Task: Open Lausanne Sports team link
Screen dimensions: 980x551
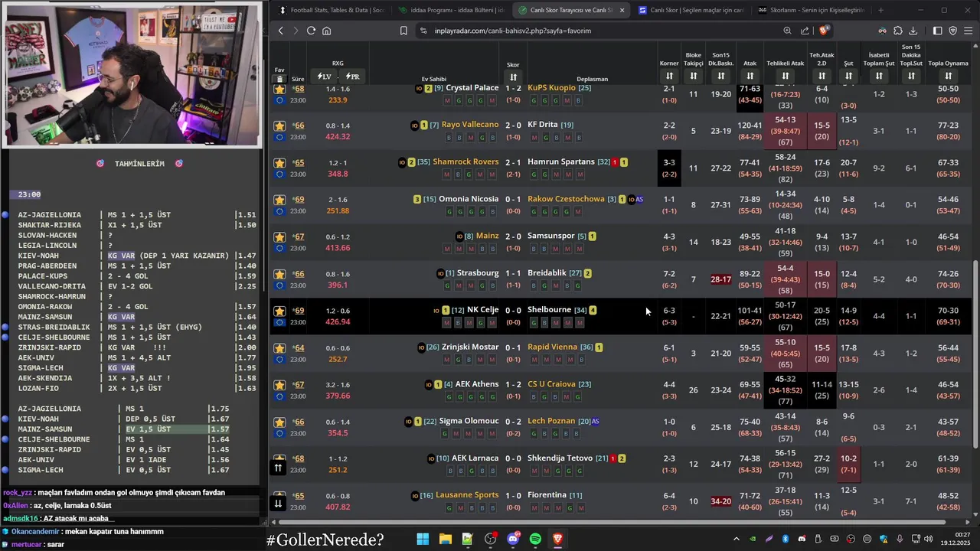Action: [467, 495]
